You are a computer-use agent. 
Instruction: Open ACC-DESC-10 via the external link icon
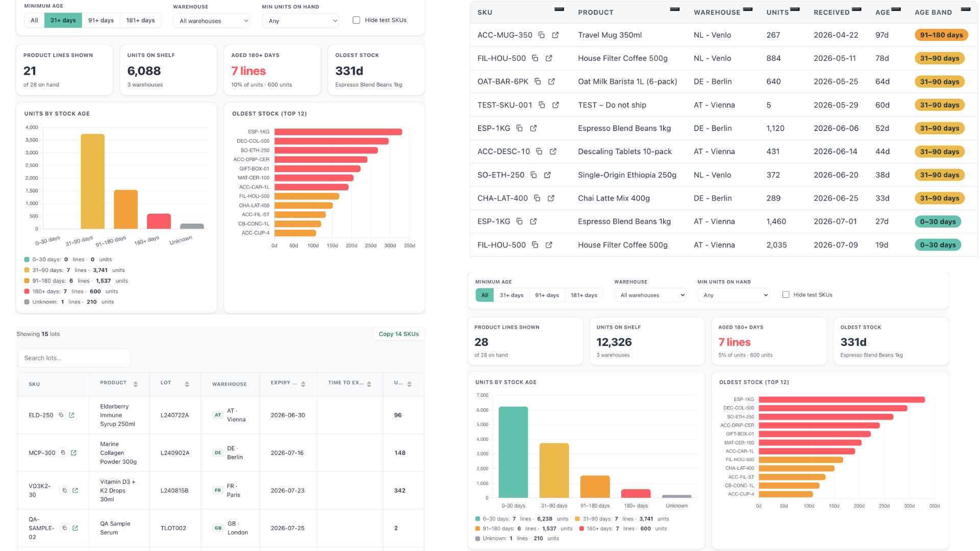tap(553, 152)
